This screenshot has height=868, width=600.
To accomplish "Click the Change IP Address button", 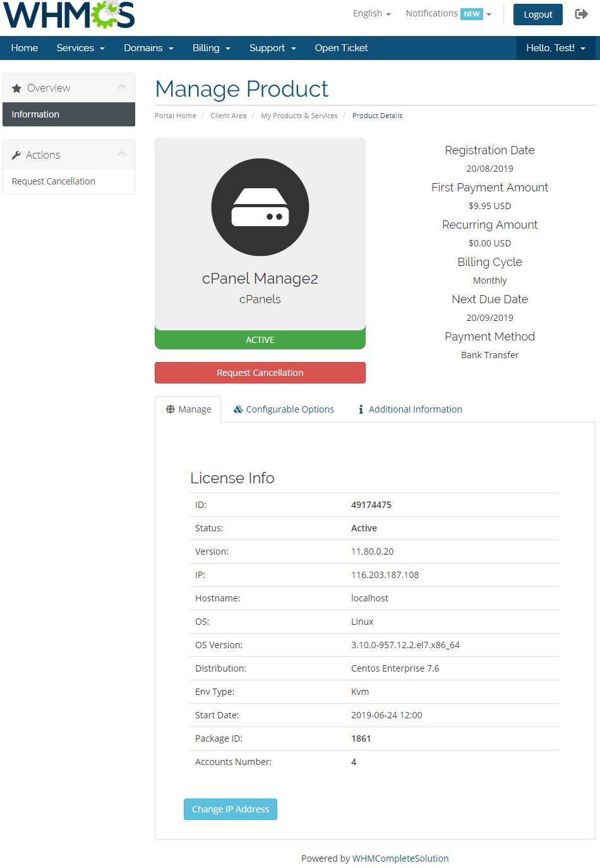I will 231,809.
